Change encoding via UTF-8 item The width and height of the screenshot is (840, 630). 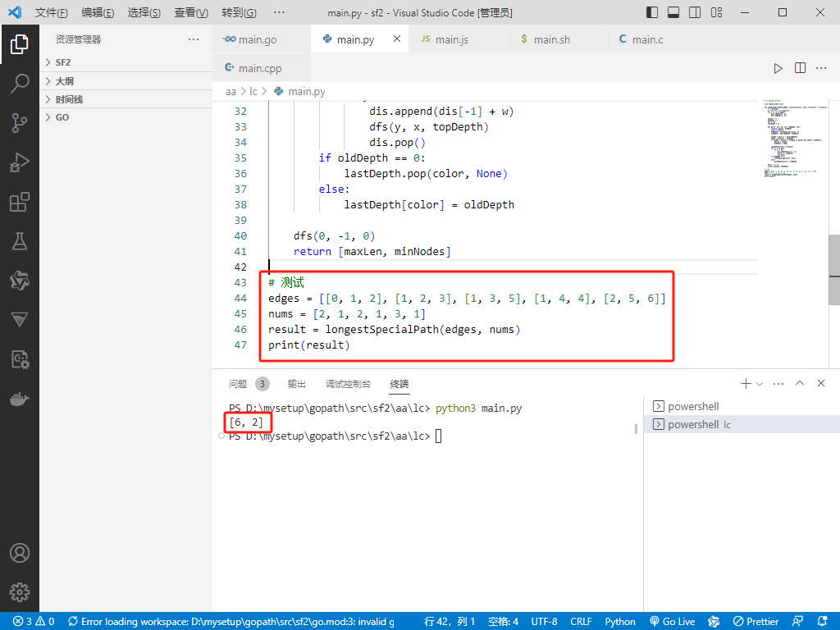pos(545,622)
